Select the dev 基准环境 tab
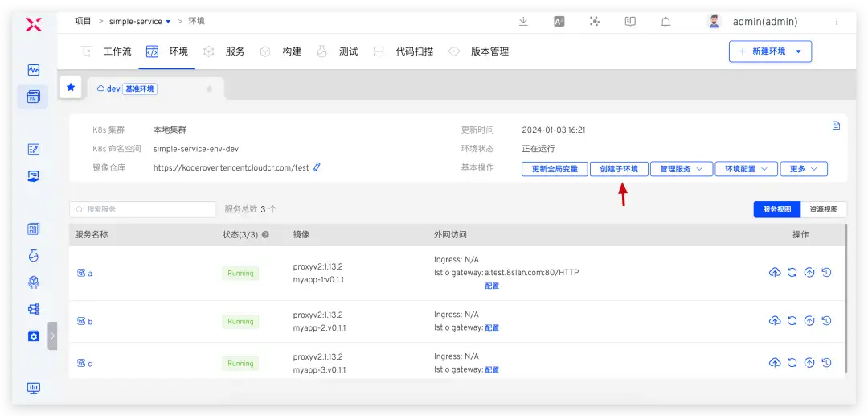Screen dimensions: 868x416 tap(156, 89)
